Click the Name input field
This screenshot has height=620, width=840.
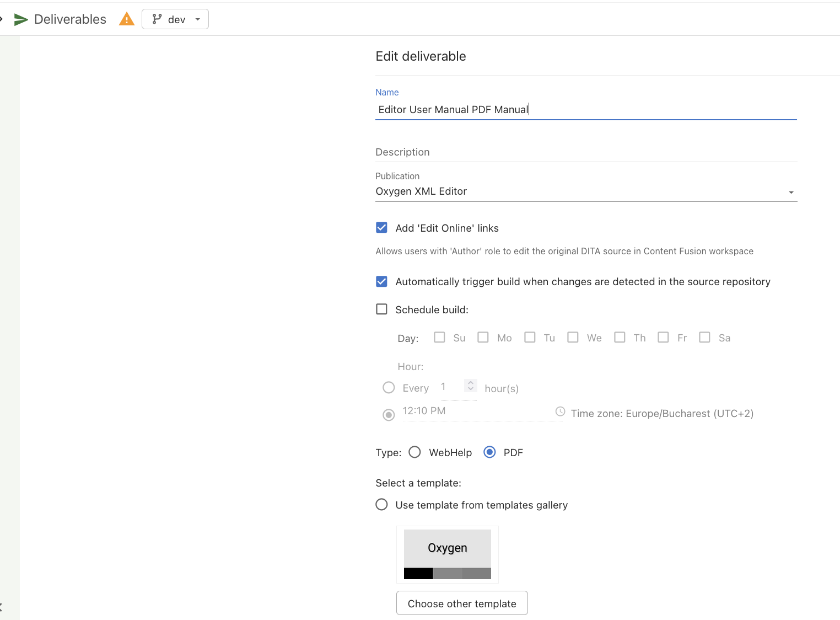(586, 109)
